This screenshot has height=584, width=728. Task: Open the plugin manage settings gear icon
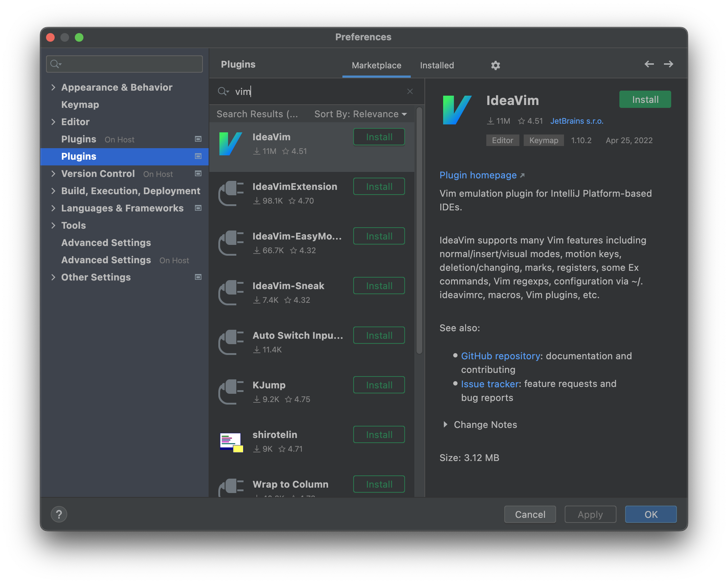(x=495, y=65)
